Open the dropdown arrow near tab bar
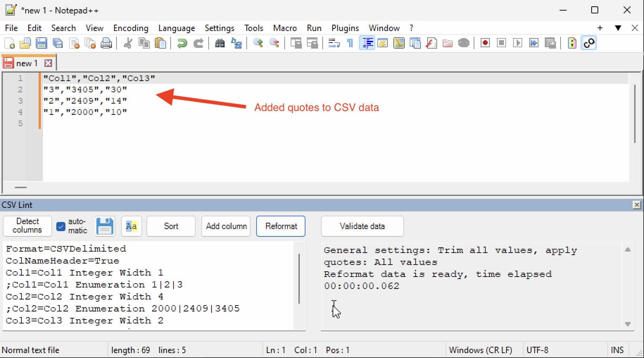Image resolution: width=644 pixels, height=358 pixels. point(618,28)
